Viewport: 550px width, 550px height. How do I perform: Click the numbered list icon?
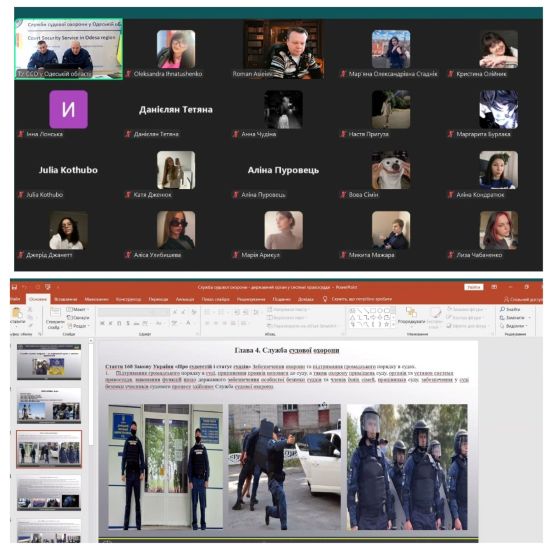(x=221, y=311)
